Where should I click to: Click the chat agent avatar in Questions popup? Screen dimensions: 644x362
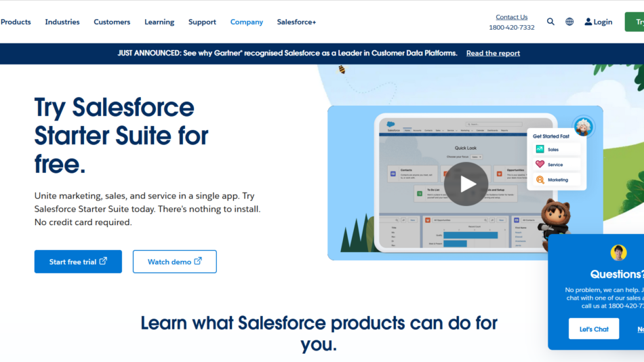point(618,253)
